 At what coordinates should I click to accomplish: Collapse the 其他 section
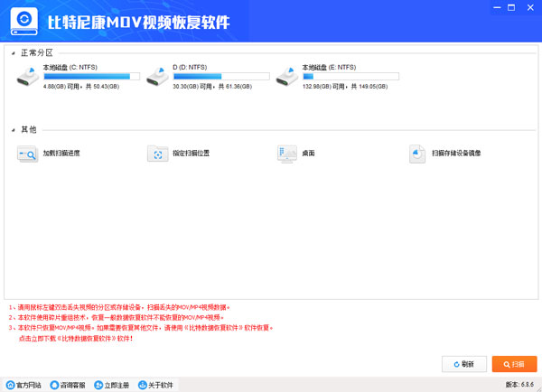click(x=14, y=130)
